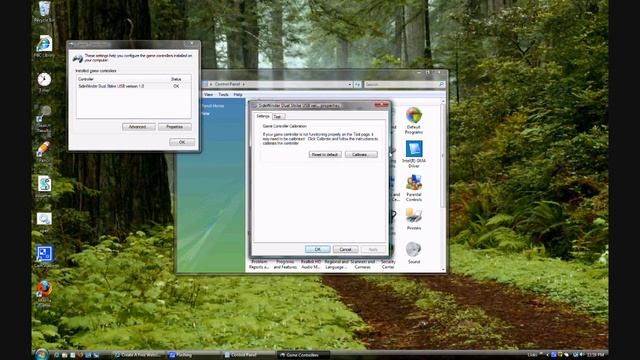Image resolution: width=640 pixels, height=360 pixels.
Task: Click OK in the SideWinder properties dialog
Action: [x=318, y=249]
